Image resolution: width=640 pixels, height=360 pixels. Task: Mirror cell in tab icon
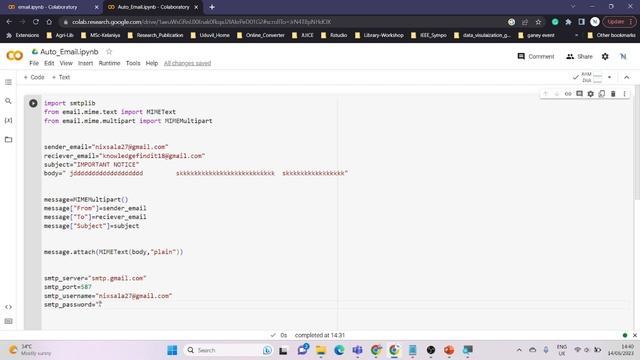pyautogui.click(x=602, y=94)
